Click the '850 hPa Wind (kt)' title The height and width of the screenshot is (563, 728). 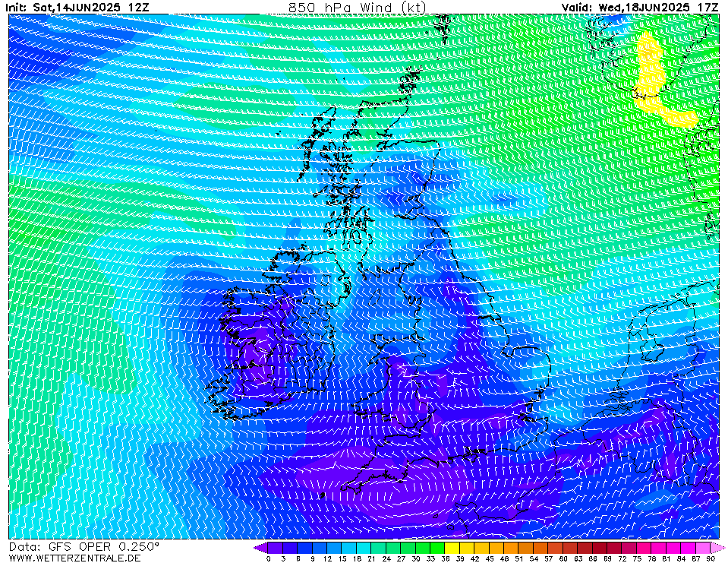(x=357, y=8)
